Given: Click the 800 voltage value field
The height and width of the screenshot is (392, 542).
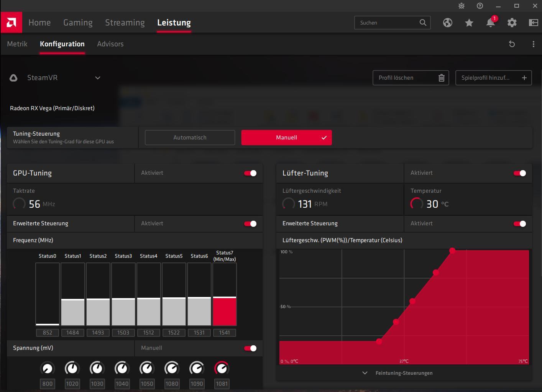Looking at the screenshot, I should click(x=48, y=384).
